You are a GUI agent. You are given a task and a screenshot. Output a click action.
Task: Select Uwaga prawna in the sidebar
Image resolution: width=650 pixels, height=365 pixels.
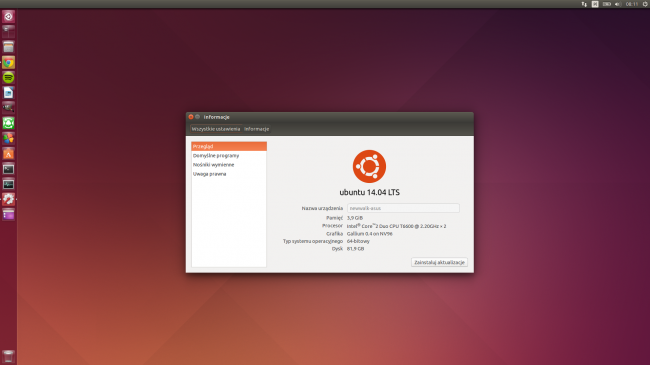(x=229, y=174)
